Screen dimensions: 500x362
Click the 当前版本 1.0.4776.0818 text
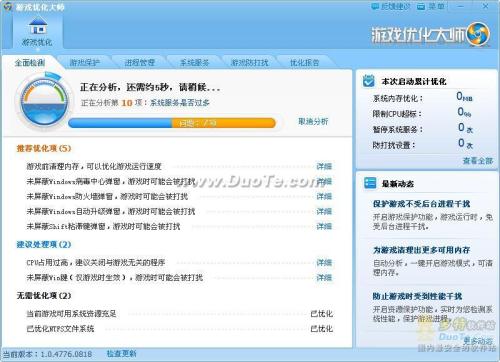[47, 354]
